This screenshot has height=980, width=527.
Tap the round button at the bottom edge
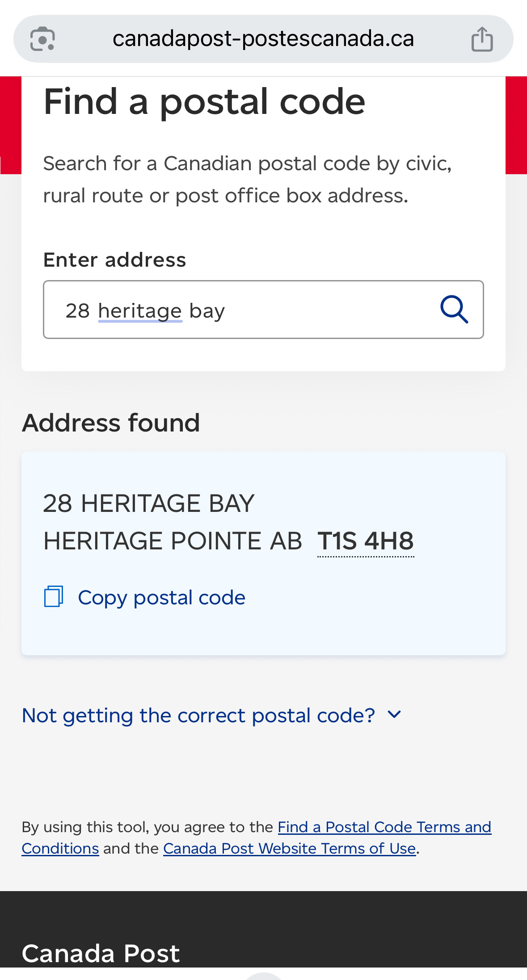pyautogui.click(x=264, y=976)
